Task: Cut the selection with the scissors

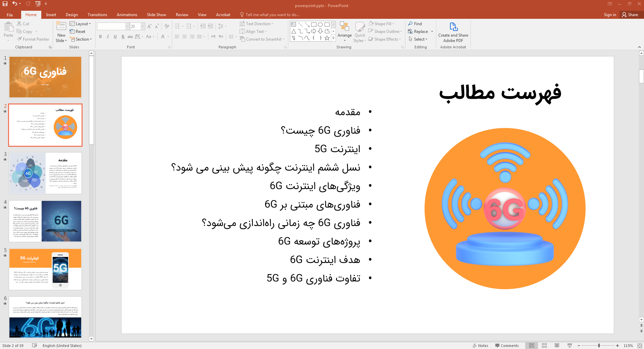Action: pos(23,24)
